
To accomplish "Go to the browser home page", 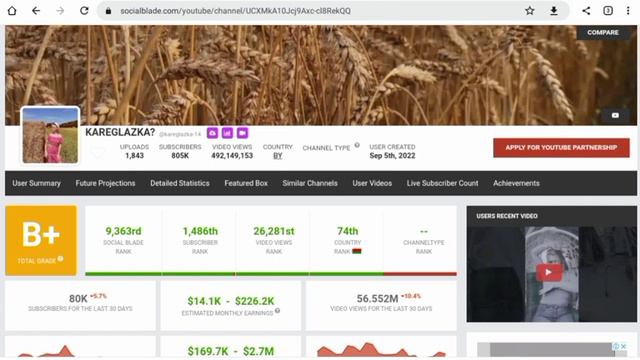I will pyautogui.click(x=12, y=11).
